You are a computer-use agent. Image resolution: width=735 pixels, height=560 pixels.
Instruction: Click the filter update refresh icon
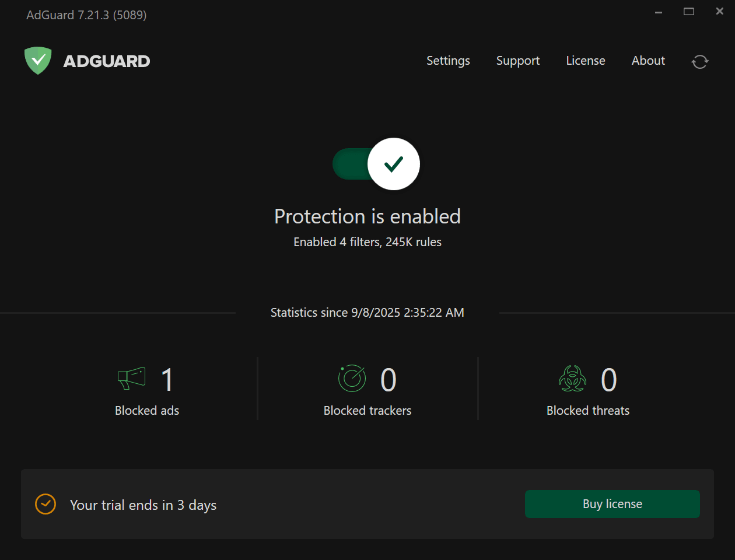tap(700, 61)
